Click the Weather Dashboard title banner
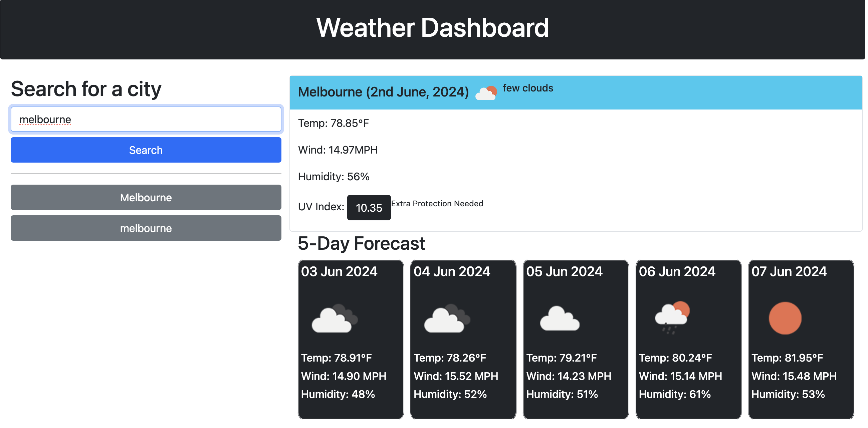 434,29
